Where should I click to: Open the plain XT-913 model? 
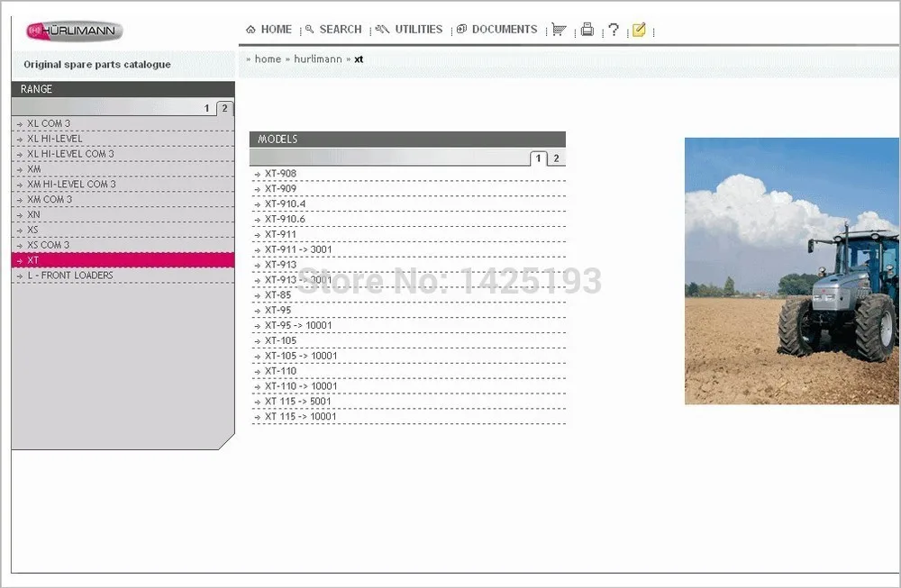[408, 265]
